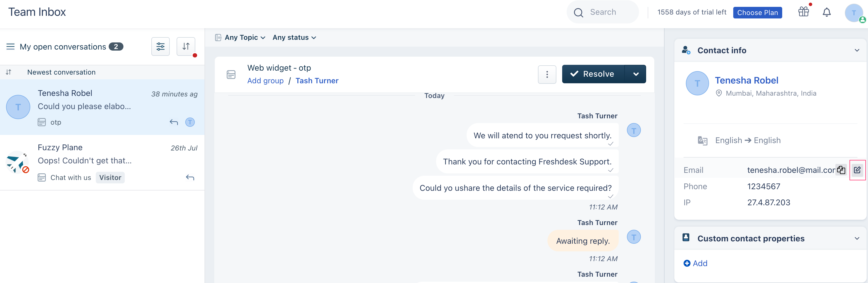Open the My open conversations menu
This screenshot has height=283, width=868.
tap(11, 47)
